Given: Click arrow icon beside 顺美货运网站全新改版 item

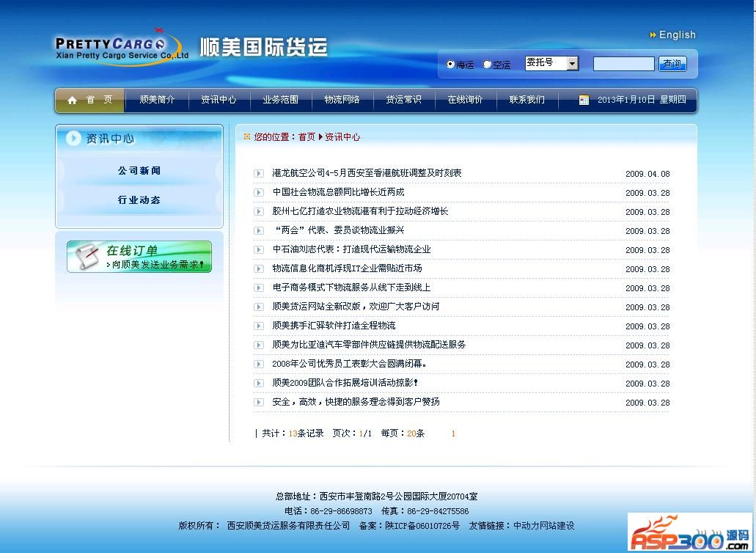Looking at the screenshot, I should click(259, 307).
